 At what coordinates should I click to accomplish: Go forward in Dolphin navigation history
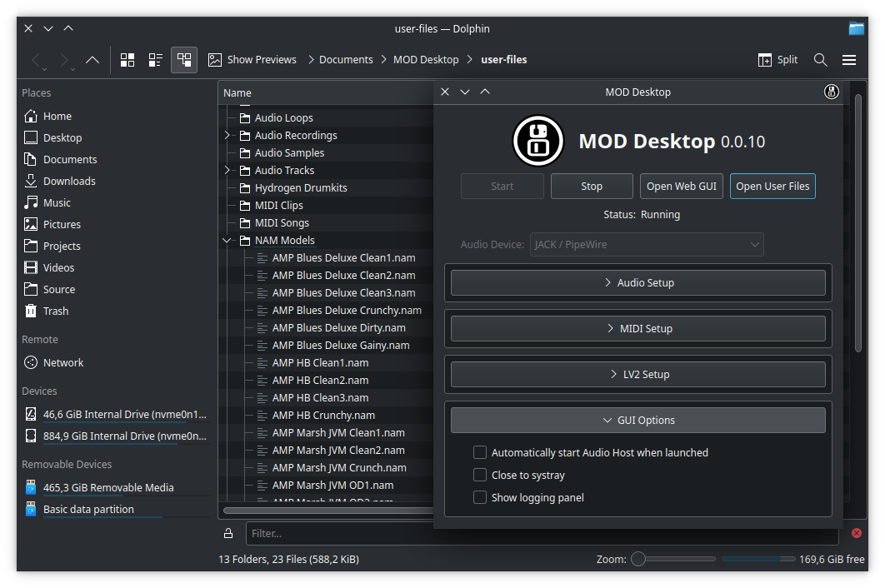click(64, 60)
